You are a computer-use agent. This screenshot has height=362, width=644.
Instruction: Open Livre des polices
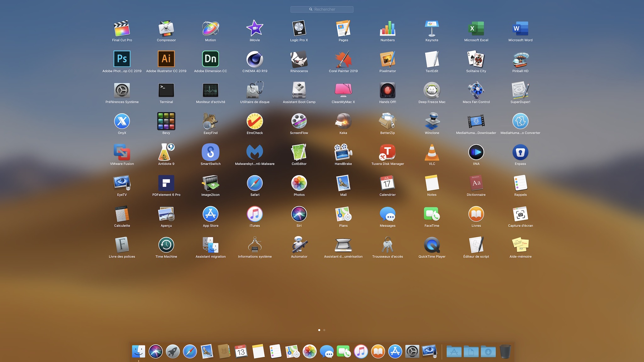(x=122, y=245)
